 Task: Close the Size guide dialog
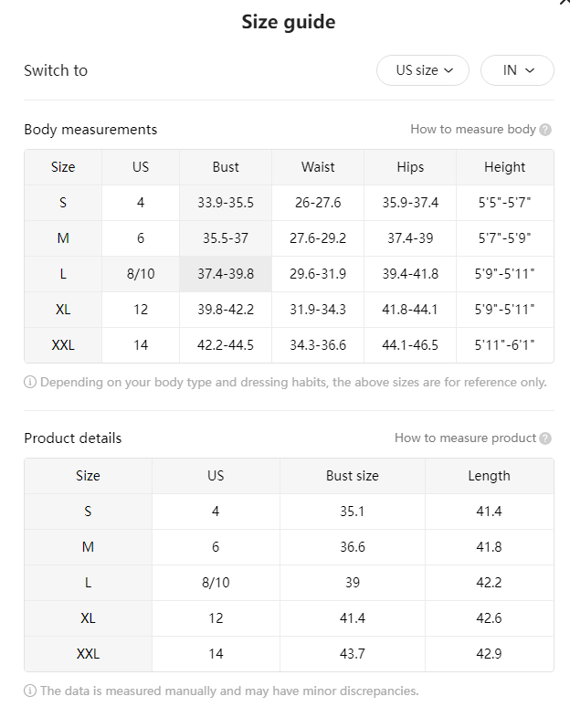click(565, 3)
